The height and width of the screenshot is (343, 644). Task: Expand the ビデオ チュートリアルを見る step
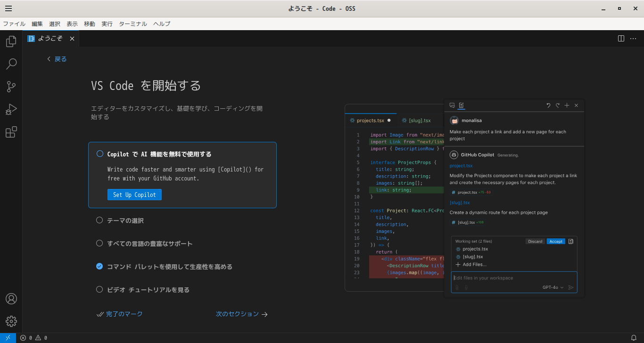[148, 290]
